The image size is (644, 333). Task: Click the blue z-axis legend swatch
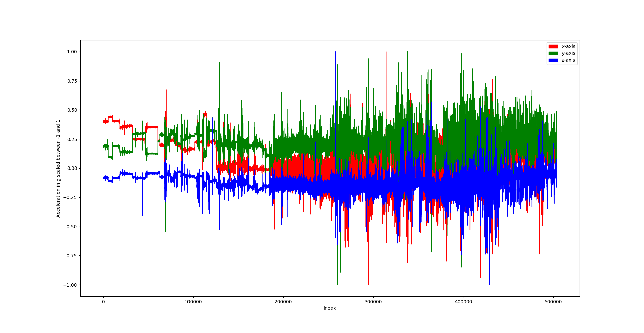[x=553, y=61]
